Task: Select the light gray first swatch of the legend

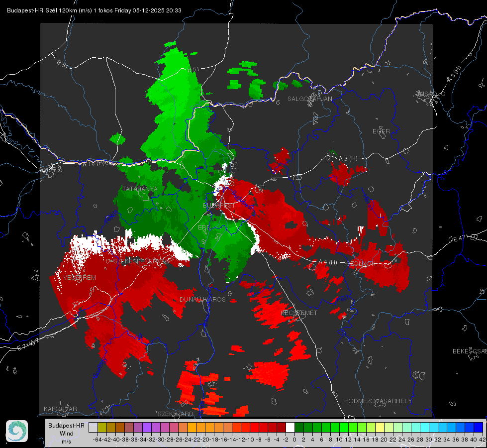Action: click(x=93, y=427)
